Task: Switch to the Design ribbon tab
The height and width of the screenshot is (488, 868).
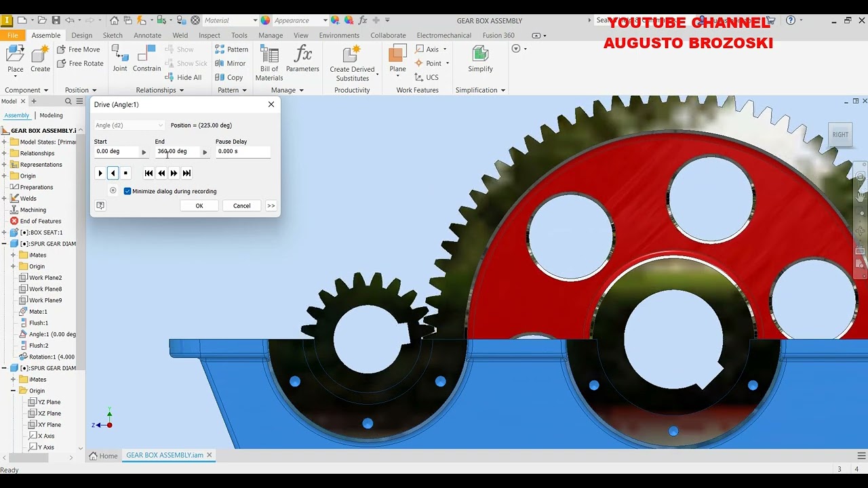Action: coord(81,35)
